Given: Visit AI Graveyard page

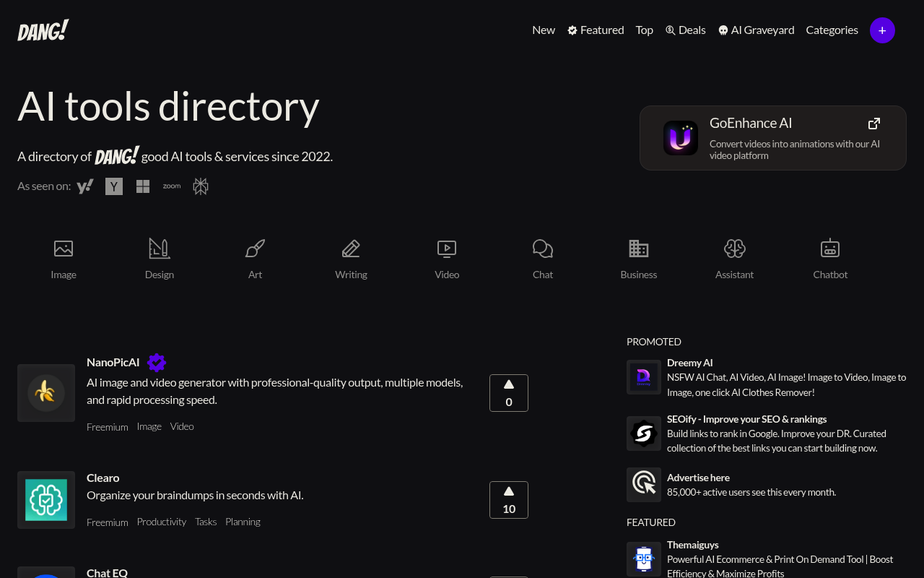Looking at the screenshot, I should (756, 30).
